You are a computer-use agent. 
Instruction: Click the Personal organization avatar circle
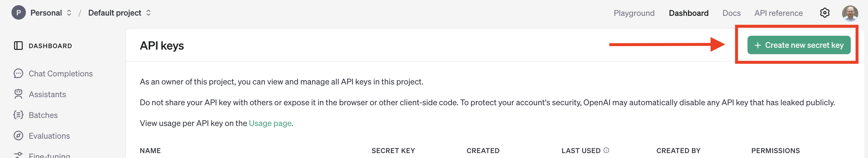click(x=18, y=13)
